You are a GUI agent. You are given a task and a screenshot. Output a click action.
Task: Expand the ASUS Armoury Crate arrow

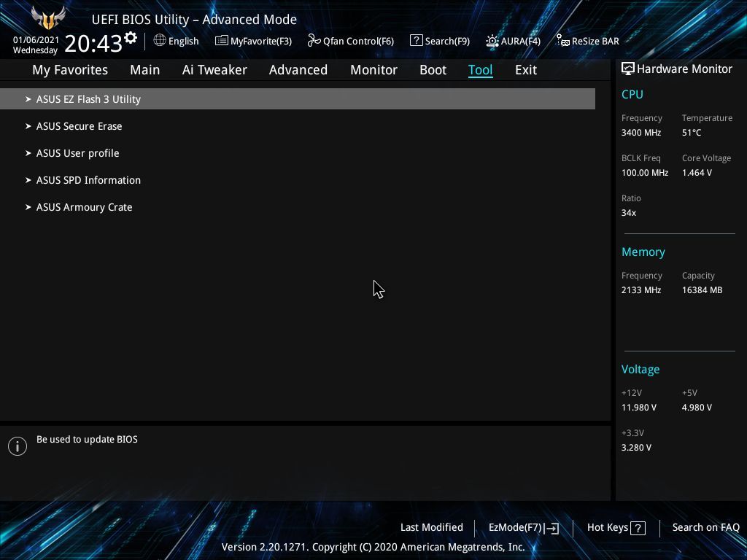pos(28,207)
